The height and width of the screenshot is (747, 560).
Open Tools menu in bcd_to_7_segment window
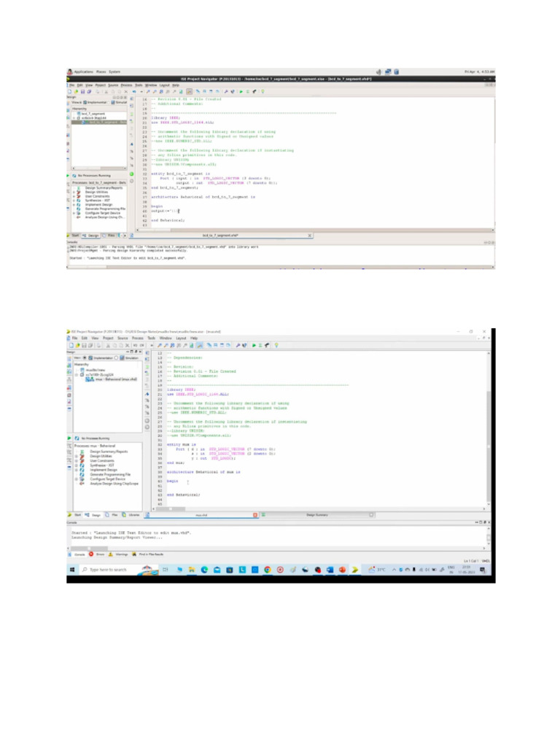139,85
